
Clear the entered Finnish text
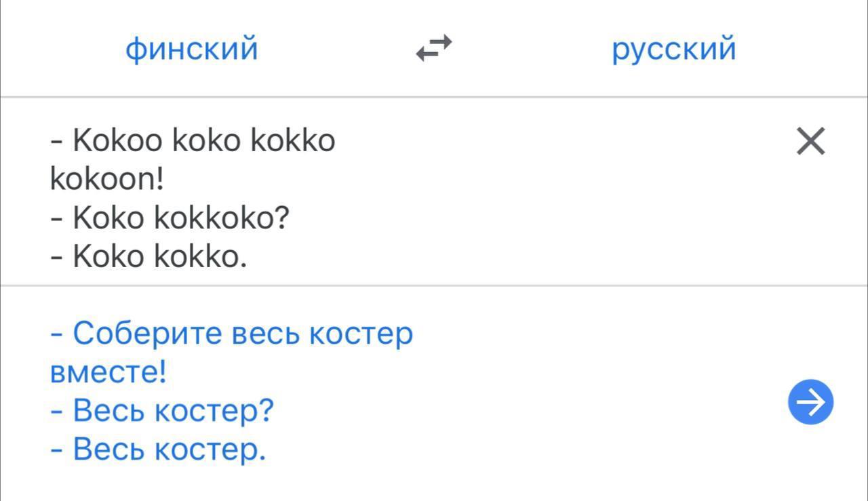coord(810,142)
